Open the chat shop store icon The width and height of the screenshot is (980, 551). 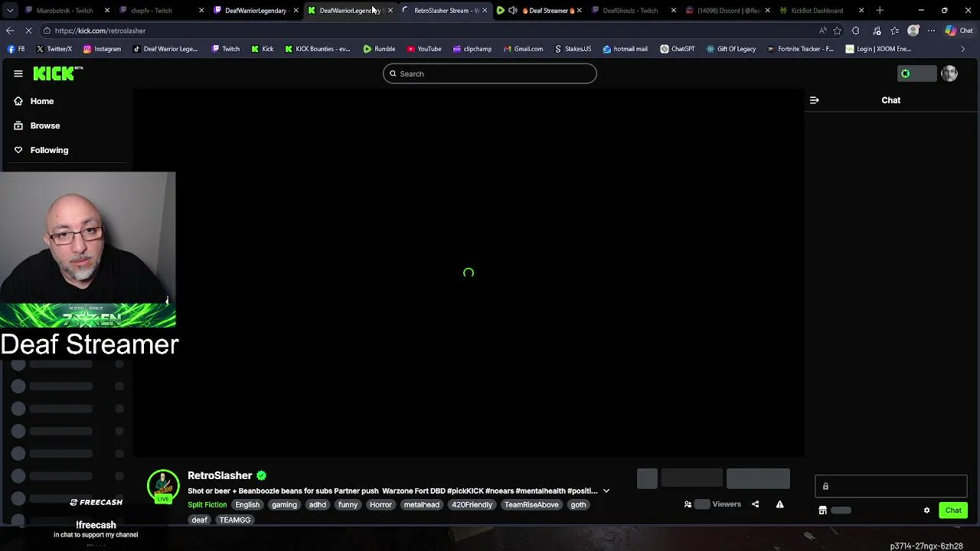822,510
